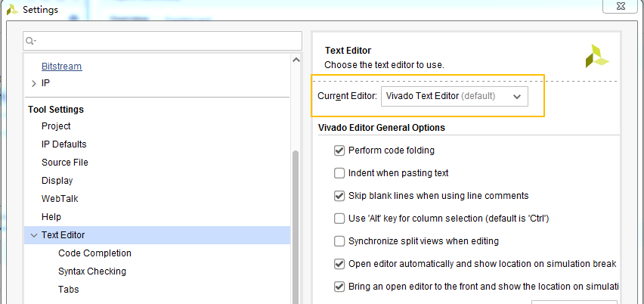Open the Display settings page
Image resolution: width=644 pixels, height=304 pixels.
pyautogui.click(x=57, y=180)
